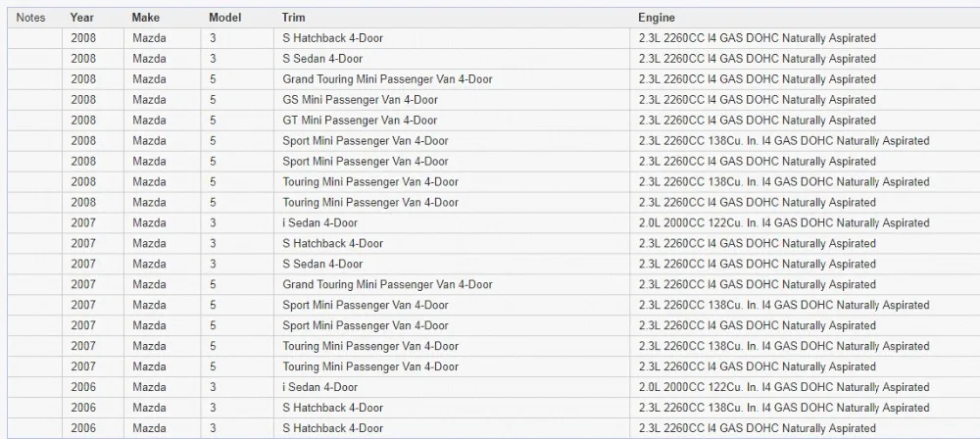Click 'Mazda' in the 2007 S Sedan row
Image resolution: width=980 pixels, height=439 pixels.
click(x=162, y=264)
